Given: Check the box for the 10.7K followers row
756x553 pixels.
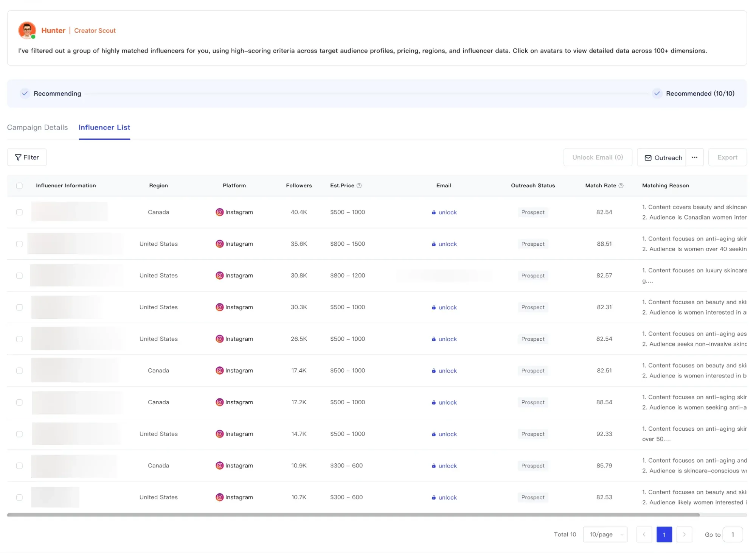Looking at the screenshot, I should [19, 497].
